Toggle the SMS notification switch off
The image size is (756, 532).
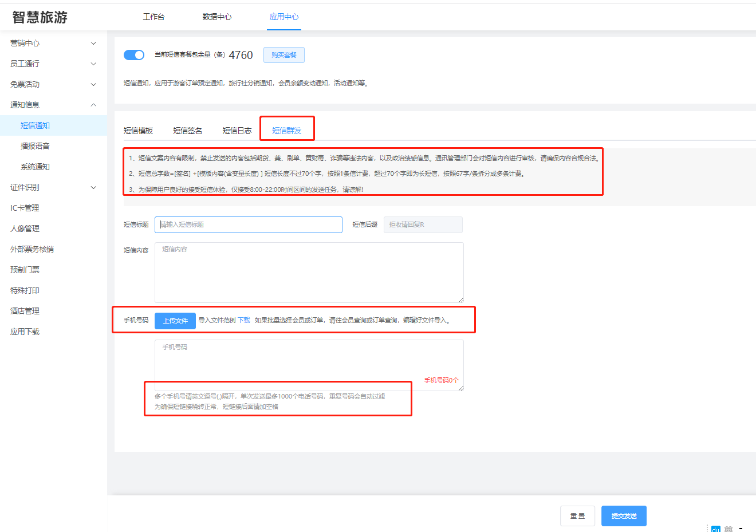134,55
